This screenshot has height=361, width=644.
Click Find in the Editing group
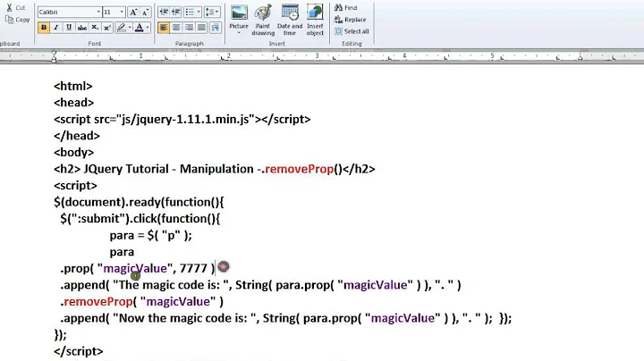346,7
